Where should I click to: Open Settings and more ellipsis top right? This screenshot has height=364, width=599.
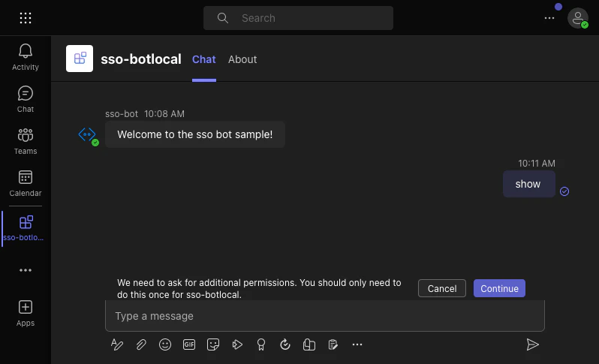click(549, 18)
